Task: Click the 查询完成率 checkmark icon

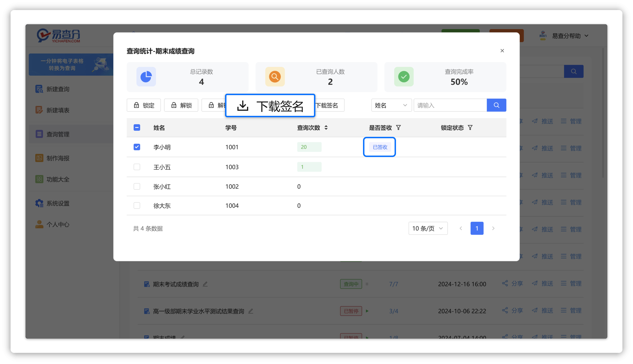Action: click(404, 77)
